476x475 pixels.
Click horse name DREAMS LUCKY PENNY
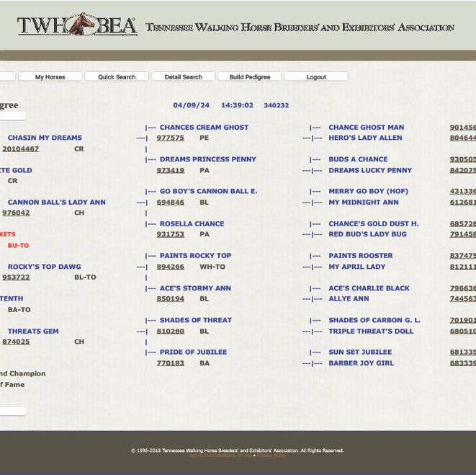(x=370, y=170)
